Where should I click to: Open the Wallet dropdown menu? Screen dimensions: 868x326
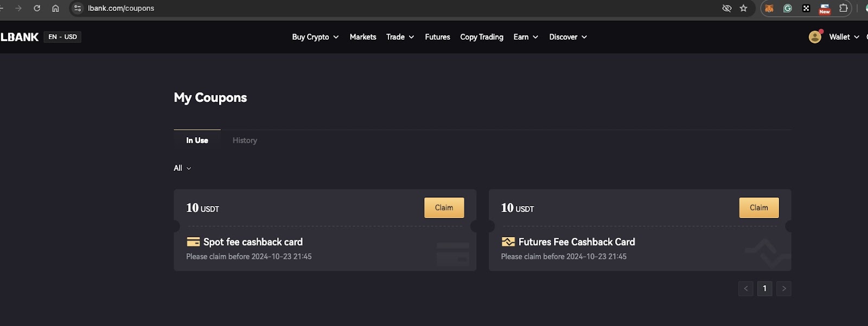844,37
